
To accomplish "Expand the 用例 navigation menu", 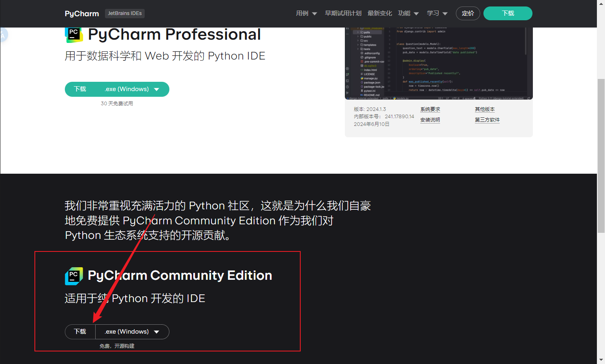I will tap(306, 13).
